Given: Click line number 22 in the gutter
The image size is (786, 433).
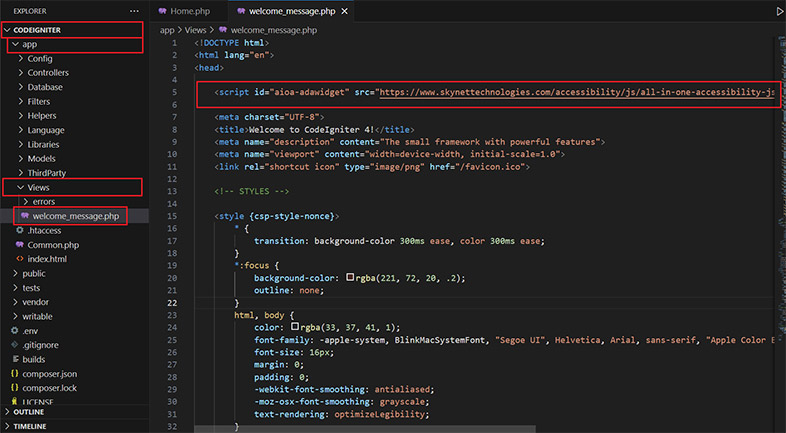Looking at the screenshot, I should pos(172,303).
